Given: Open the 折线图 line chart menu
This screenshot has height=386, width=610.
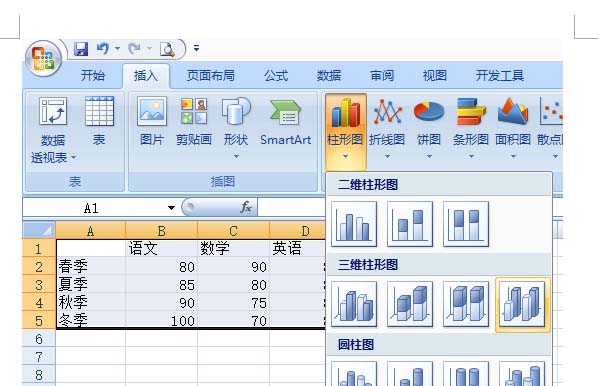Looking at the screenshot, I should [x=387, y=128].
